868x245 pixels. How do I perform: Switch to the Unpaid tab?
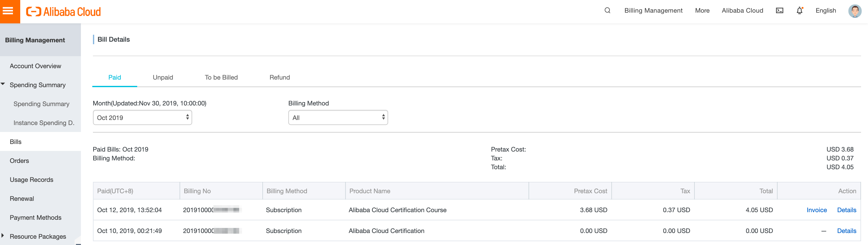(163, 77)
